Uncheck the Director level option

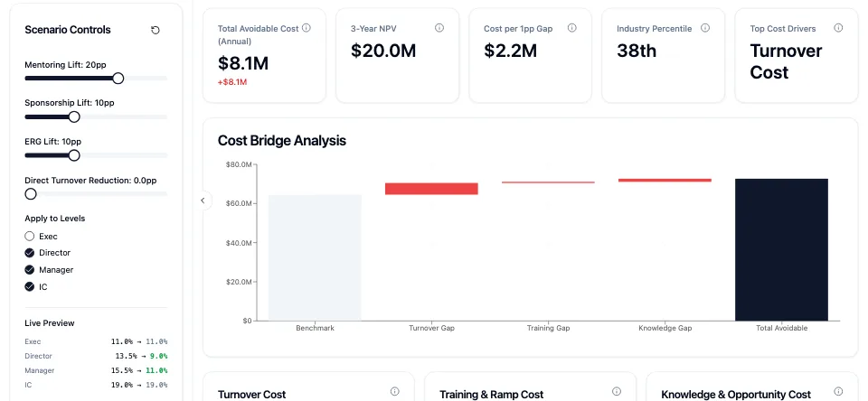click(x=29, y=253)
